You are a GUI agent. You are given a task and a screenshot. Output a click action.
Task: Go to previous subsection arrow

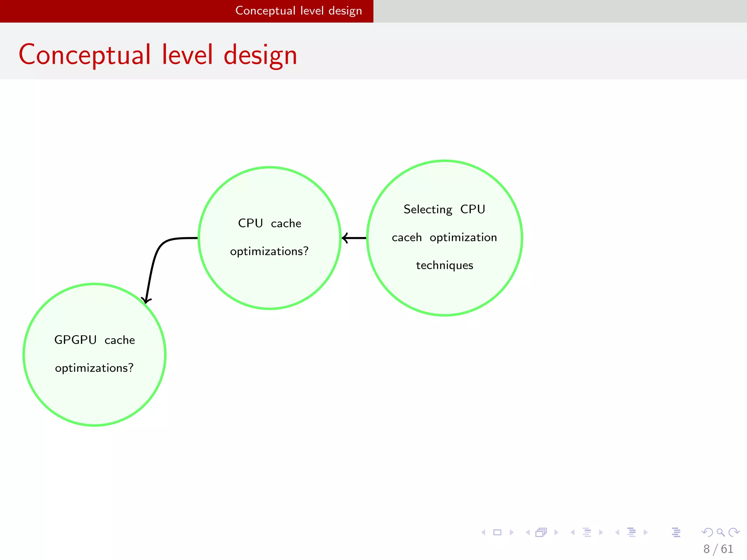coord(573,532)
